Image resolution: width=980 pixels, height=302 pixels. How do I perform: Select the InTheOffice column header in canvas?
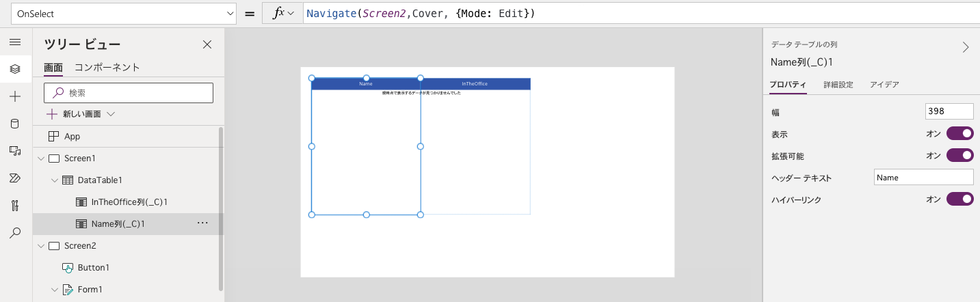[x=475, y=83]
